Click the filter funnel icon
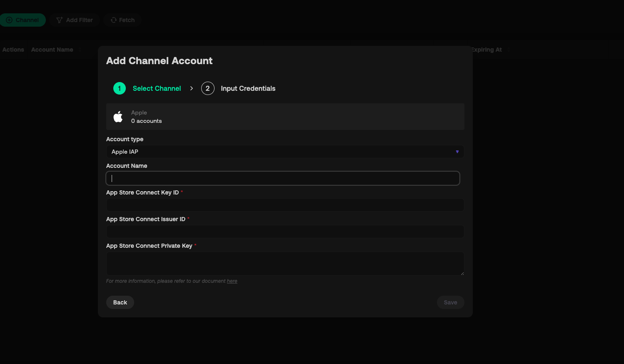The width and height of the screenshot is (624, 364). click(60, 20)
